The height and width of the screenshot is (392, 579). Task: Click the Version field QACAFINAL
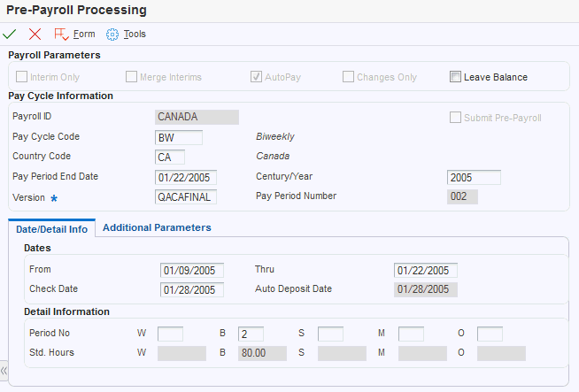click(185, 196)
